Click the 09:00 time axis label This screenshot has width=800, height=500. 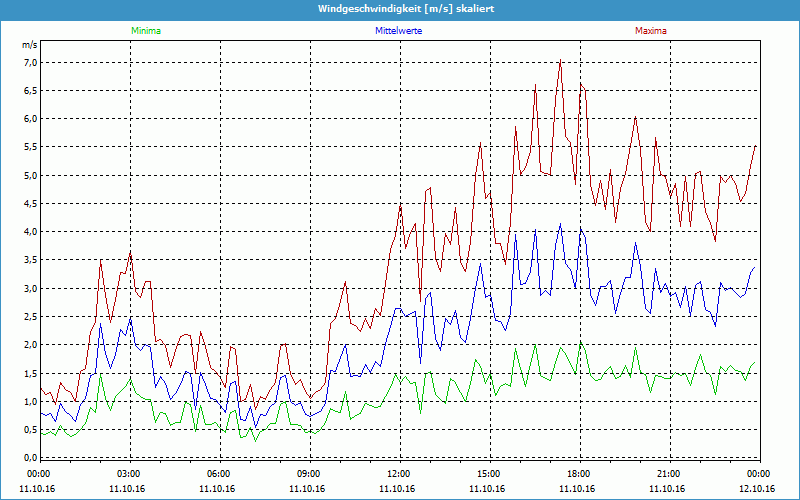coord(307,474)
